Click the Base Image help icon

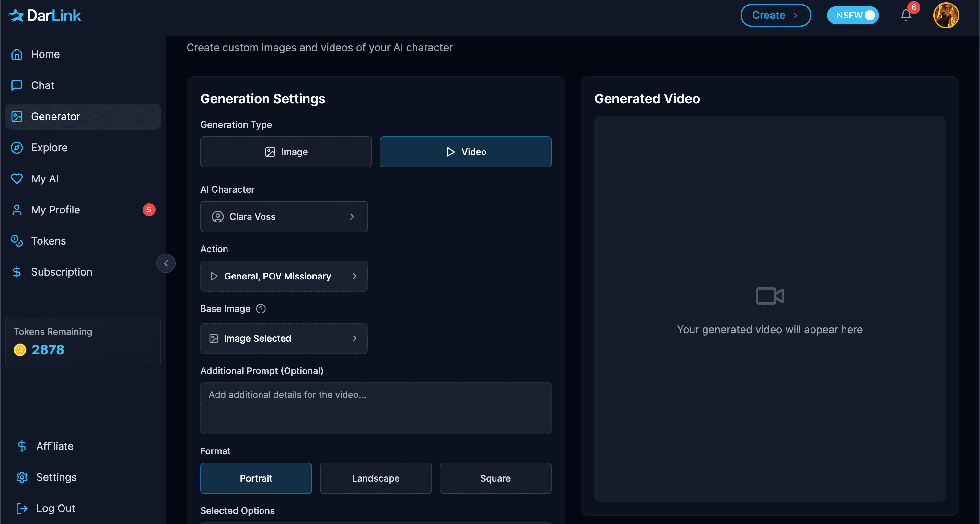pyautogui.click(x=261, y=308)
